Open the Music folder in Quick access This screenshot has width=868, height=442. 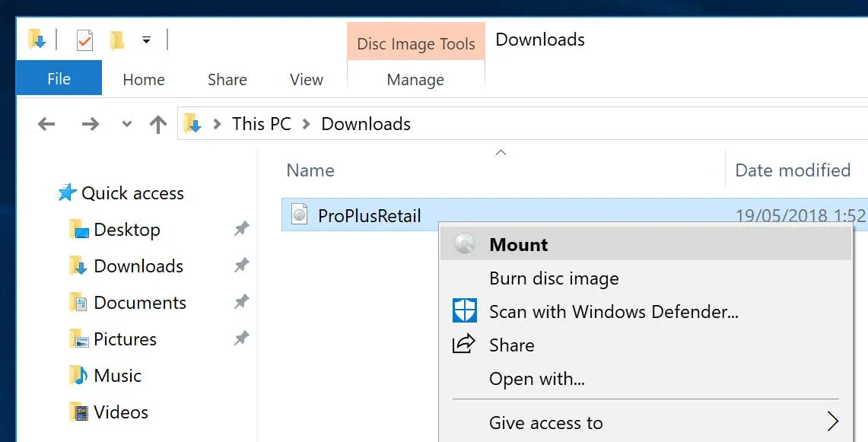[117, 376]
